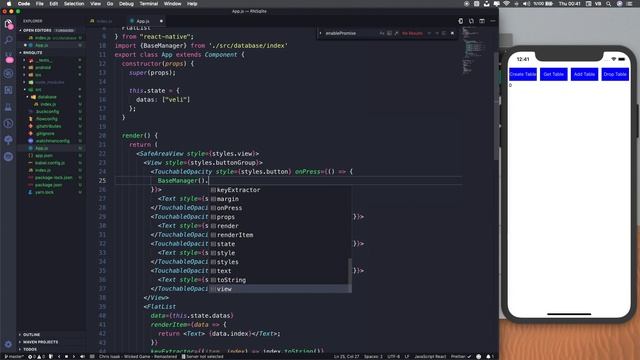
Task: Click the Spotlight search icon in menu bar
Action: point(609,4)
